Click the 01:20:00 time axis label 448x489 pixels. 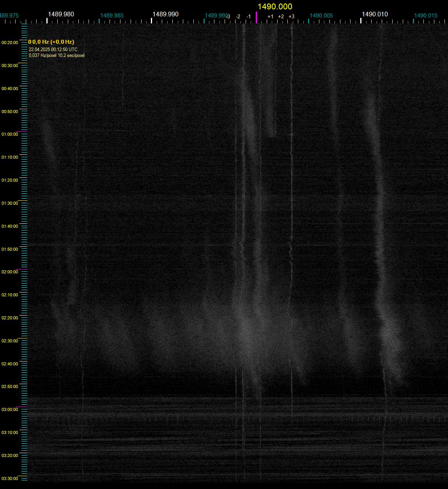coord(10,180)
